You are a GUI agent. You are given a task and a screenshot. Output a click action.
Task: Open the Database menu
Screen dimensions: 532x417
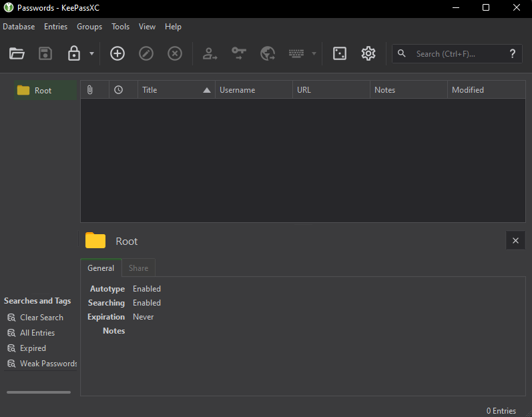click(x=19, y=27)
